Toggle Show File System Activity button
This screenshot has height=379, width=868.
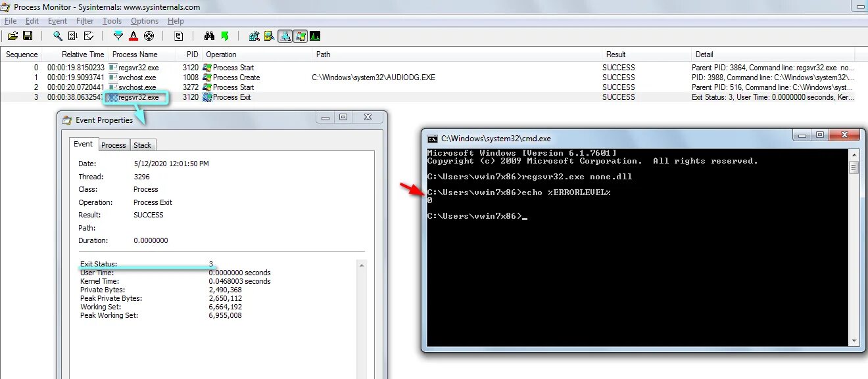[269, 36]
